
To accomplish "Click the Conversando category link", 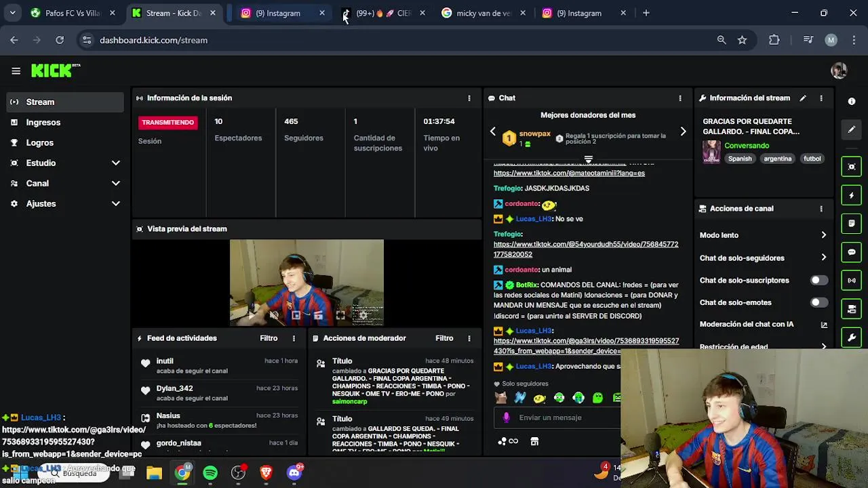I will pyautogui.click(x=747, y=146).
